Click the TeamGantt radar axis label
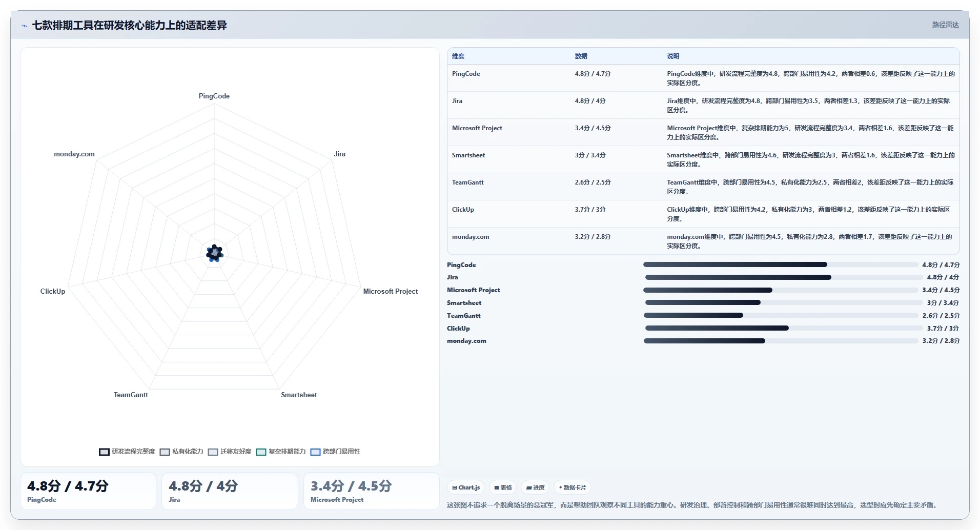The height and width of the screenshot is (530, 980). (x=131, y=395)
